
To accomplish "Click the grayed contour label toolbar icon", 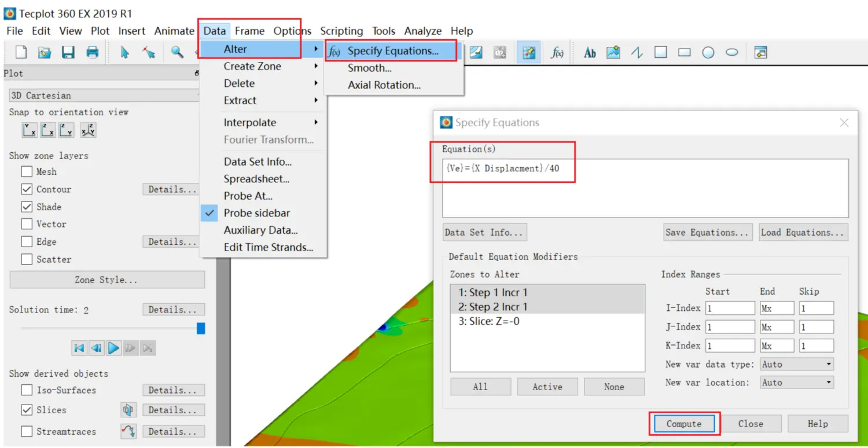I will point(501,53).
